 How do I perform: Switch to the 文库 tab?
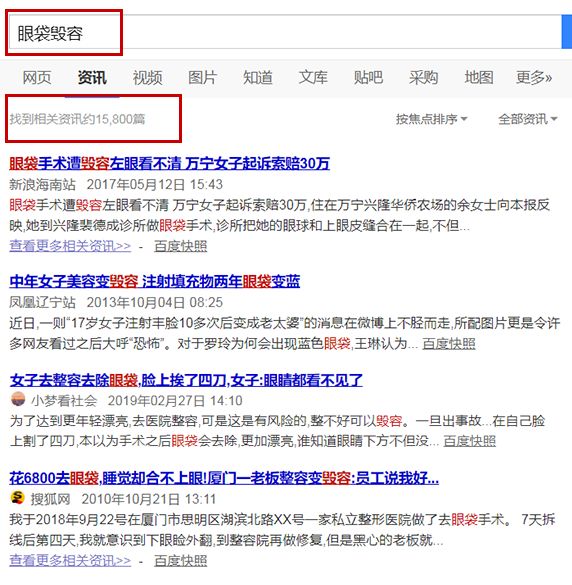313,78
